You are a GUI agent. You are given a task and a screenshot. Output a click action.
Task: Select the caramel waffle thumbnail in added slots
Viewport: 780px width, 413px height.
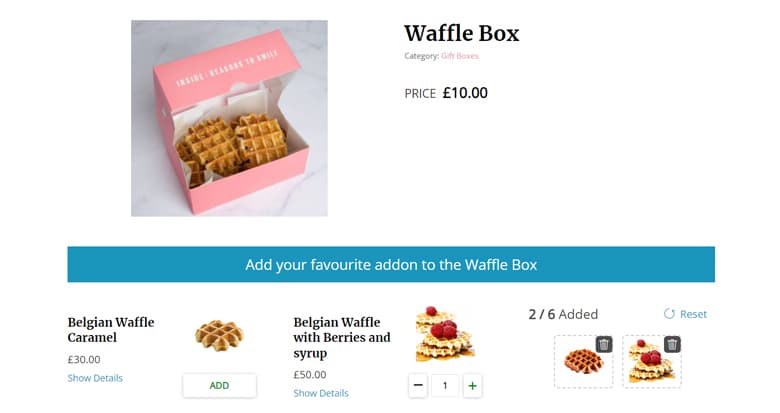584,362
